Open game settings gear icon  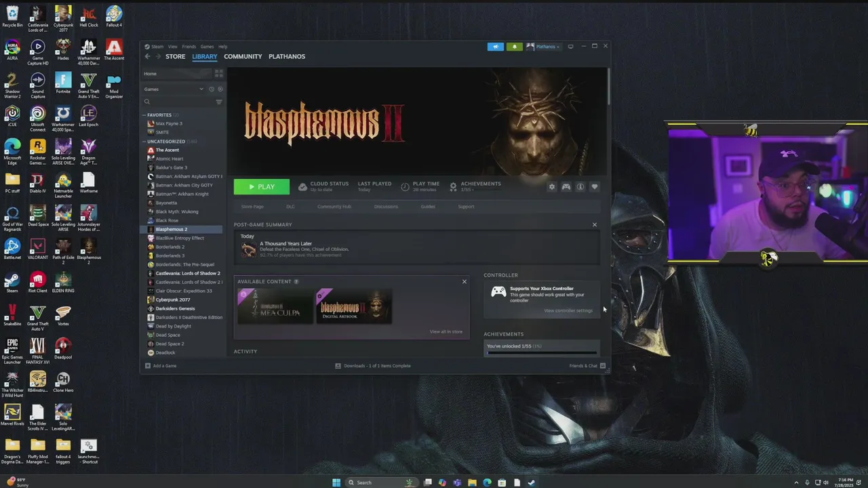pyautogui.click(x=551, y=187)
